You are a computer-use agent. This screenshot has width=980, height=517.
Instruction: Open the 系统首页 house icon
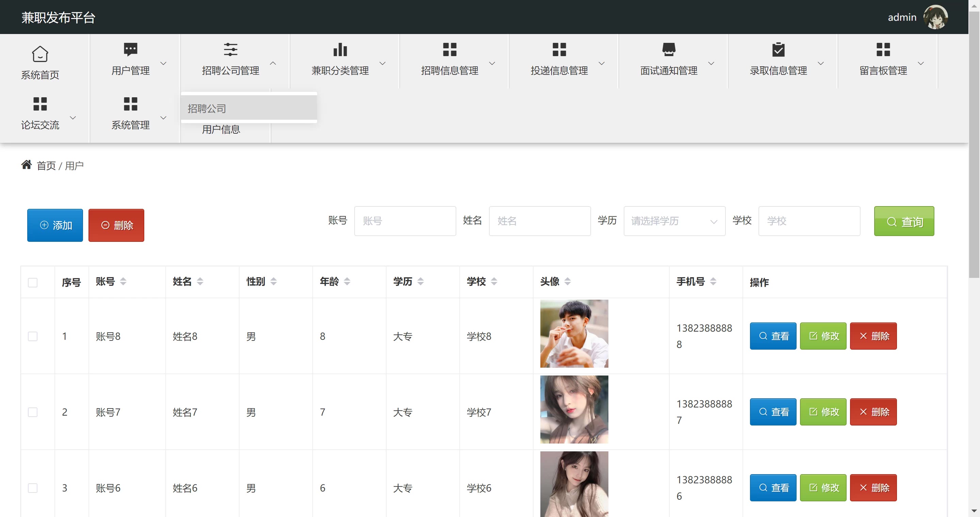click(x=40, y=54)
